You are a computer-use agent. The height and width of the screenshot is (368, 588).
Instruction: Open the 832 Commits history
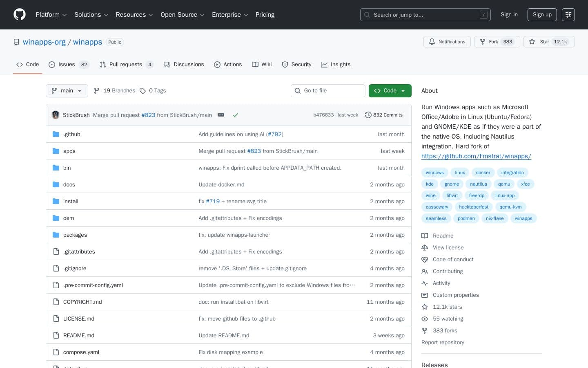(383, 115)
